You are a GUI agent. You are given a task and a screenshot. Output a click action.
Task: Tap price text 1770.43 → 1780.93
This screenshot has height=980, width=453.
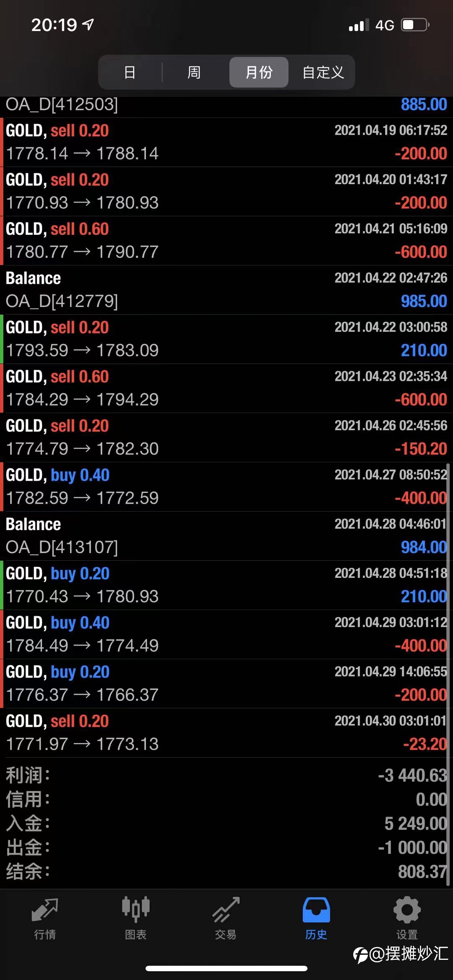coord(82,596)
